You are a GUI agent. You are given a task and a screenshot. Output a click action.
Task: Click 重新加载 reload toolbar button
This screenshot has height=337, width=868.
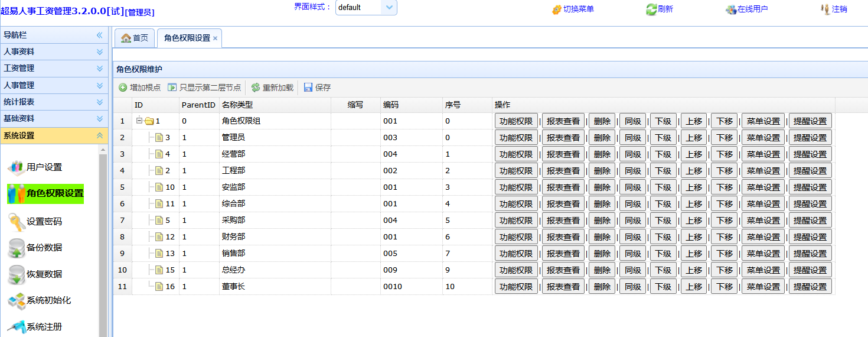tap(272, 88)
